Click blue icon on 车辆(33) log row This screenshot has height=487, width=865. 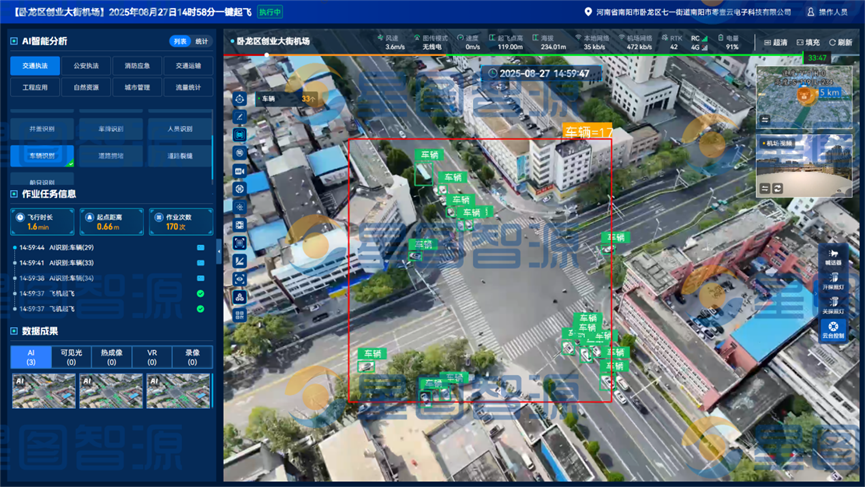click(x=201, y=263)
